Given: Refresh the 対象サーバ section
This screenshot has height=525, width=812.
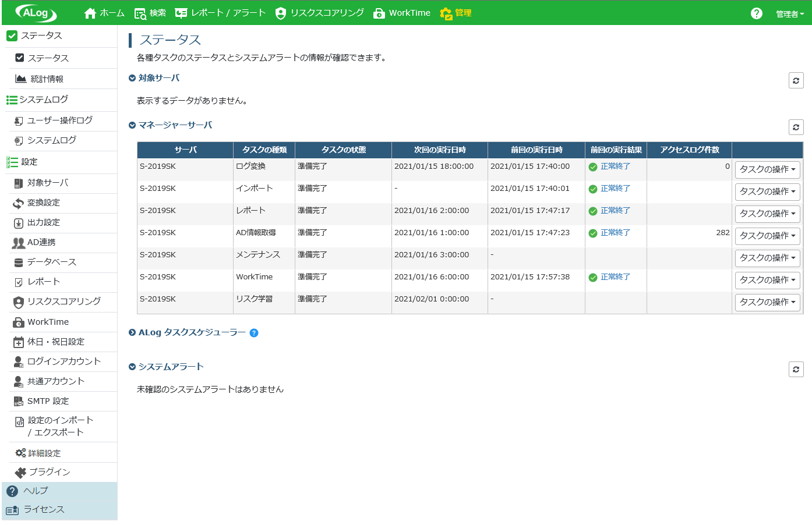Looking at the screenshot, I should [x=796, y=80].
